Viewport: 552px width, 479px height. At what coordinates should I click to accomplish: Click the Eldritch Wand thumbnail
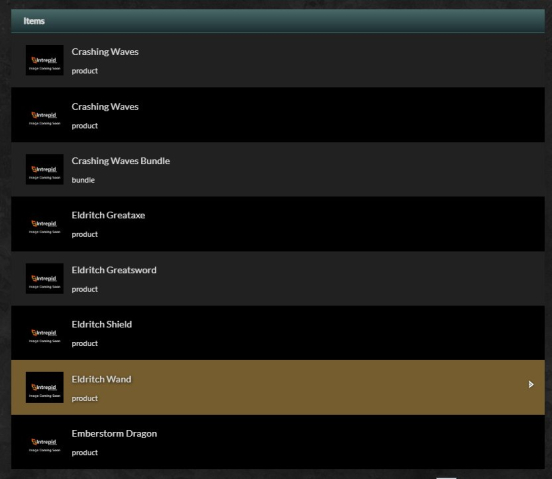pyautogui.click(x=45, y=387)
